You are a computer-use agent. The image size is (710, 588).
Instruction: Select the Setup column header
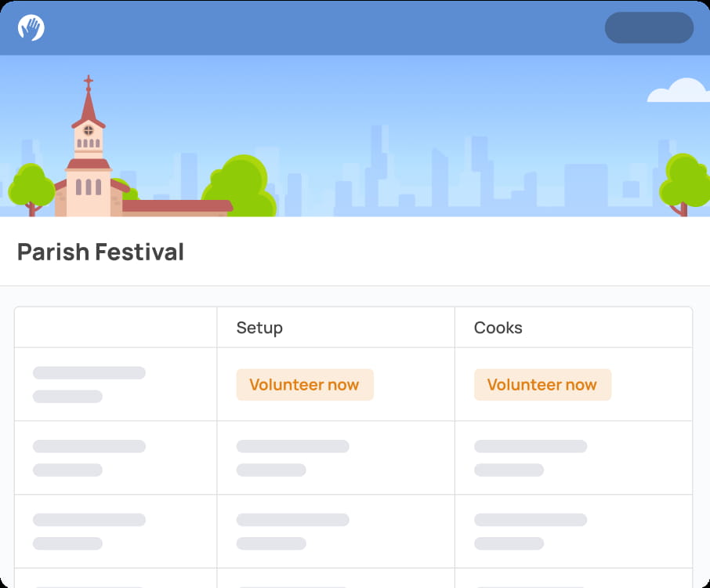click(x=259, y=328)
